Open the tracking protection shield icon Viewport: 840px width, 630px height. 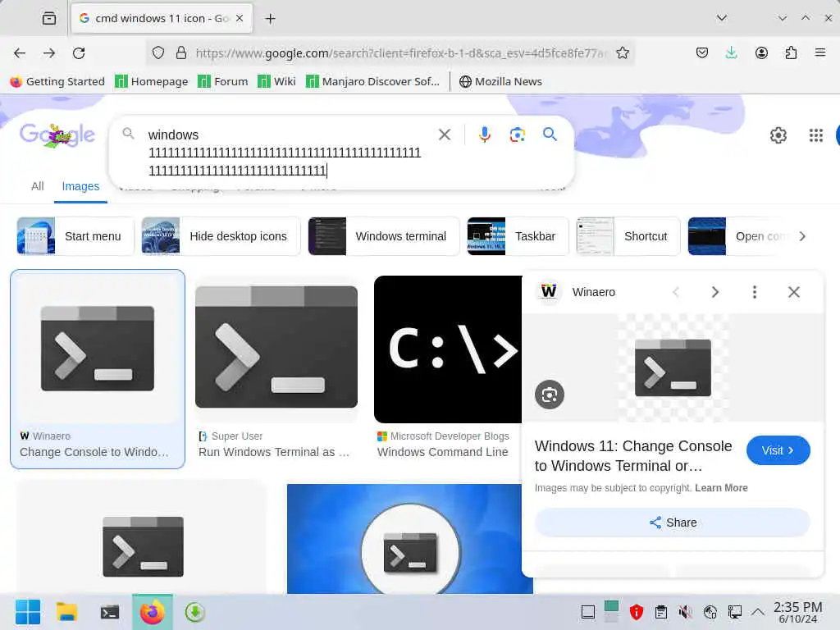(x=158, y=52)
